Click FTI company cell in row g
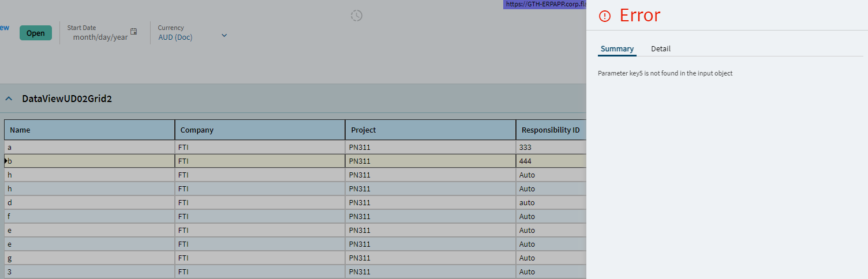 260,258
